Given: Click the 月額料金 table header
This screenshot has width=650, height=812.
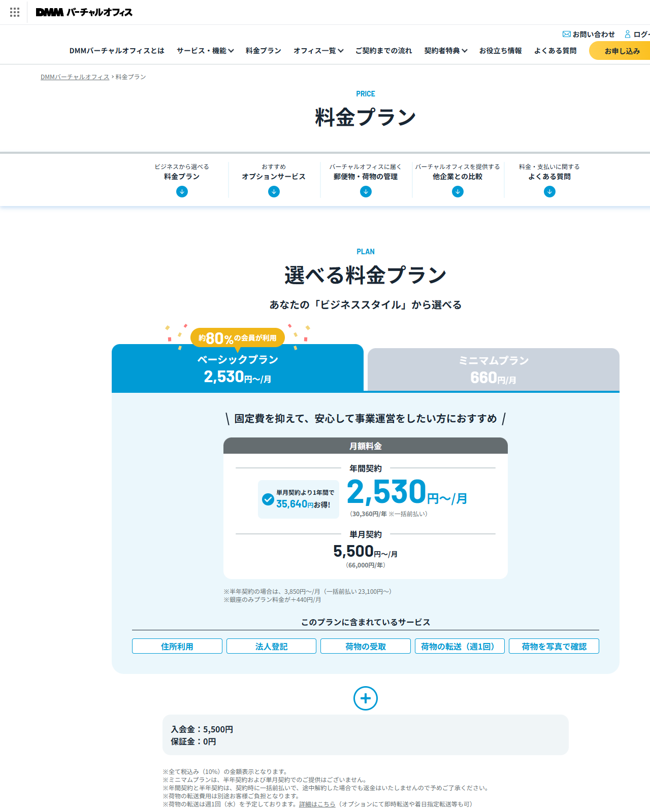Looking at the screenshot, I should point(366,446).
